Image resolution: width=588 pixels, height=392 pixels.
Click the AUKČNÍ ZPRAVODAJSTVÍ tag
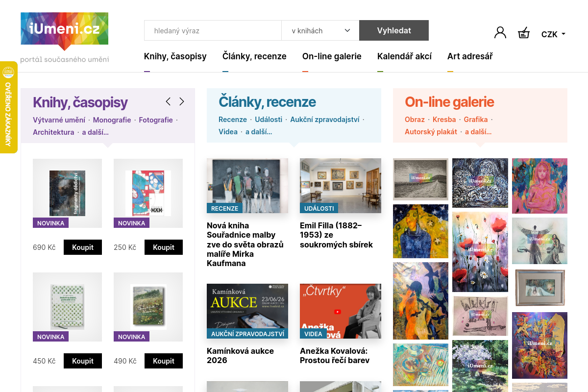click(x=247, y=334)
